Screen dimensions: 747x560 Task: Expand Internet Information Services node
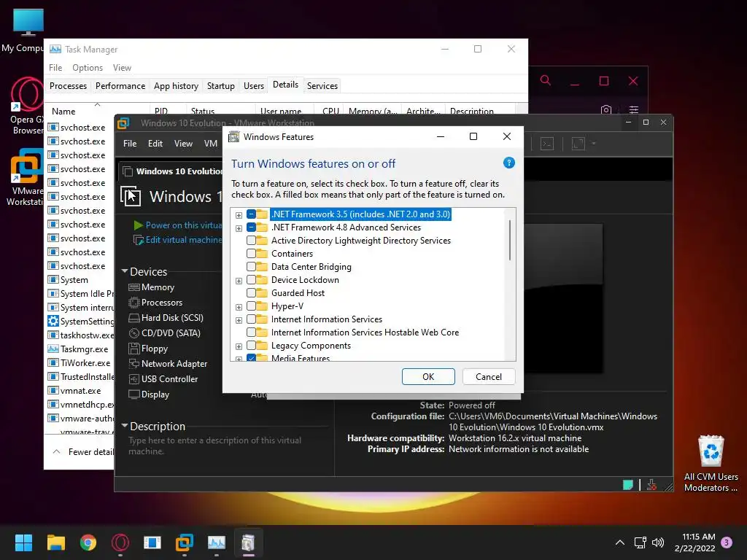point(239,321)
